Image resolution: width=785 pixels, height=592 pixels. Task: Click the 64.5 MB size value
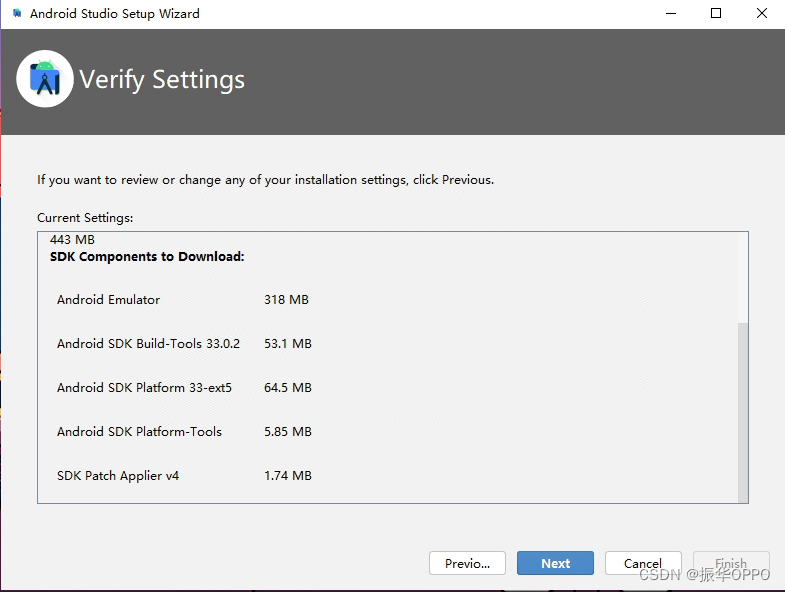click(288, 388)
